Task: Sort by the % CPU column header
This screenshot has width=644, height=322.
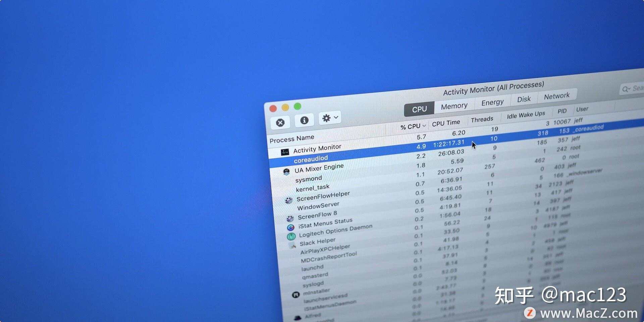Action: point(413,126)
